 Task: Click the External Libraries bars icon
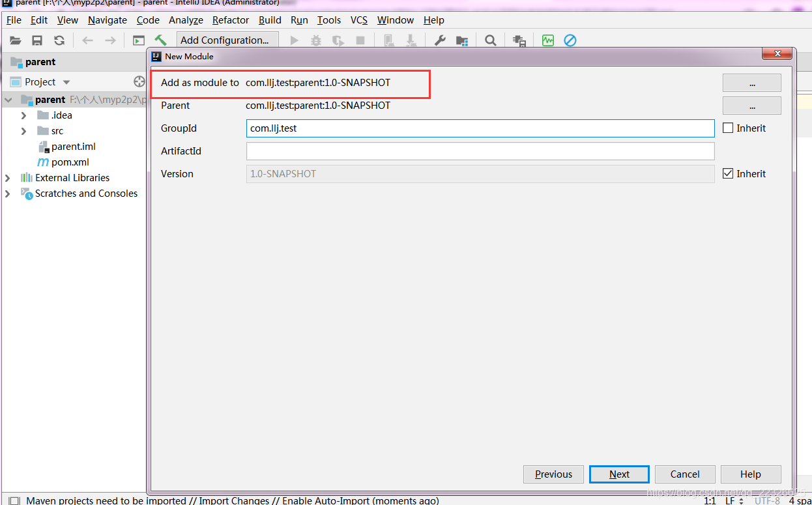click(x=27, y=178)
